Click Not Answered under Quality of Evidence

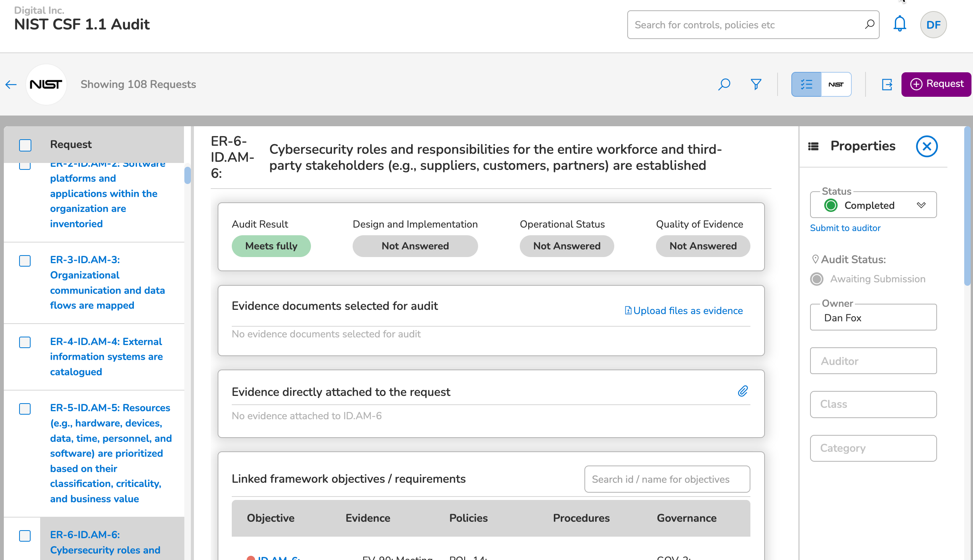(703, 246)
